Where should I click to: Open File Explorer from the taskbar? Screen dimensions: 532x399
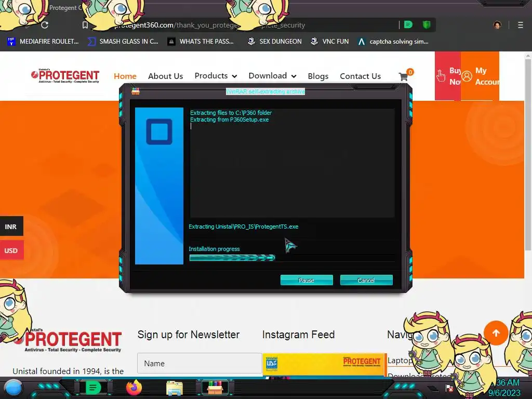[x=175, y=388]
